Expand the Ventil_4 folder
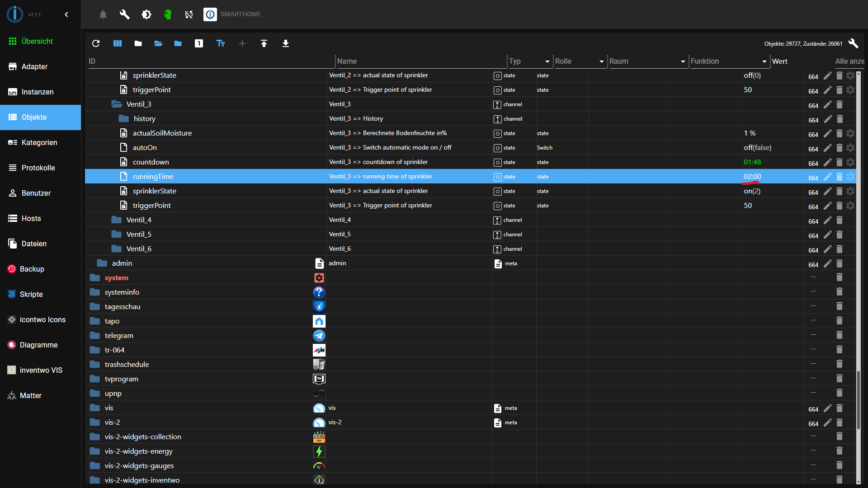Screen dimensions: 868x488 (117, 220)
